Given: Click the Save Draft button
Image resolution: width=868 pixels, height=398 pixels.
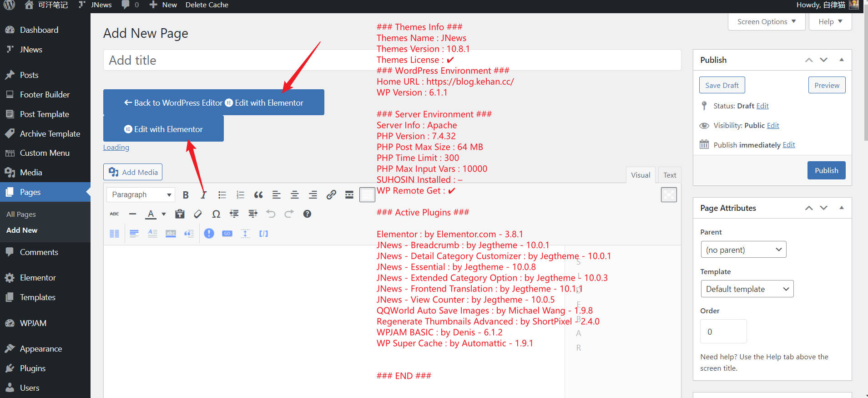Looking at the screenshot, I should click(x=722, y=85).
